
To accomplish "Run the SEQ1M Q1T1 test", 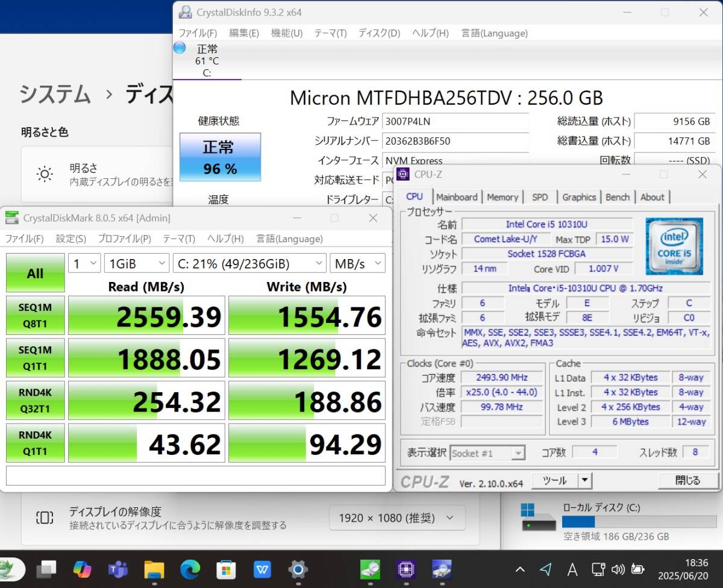I will click(x=35, y=358).
